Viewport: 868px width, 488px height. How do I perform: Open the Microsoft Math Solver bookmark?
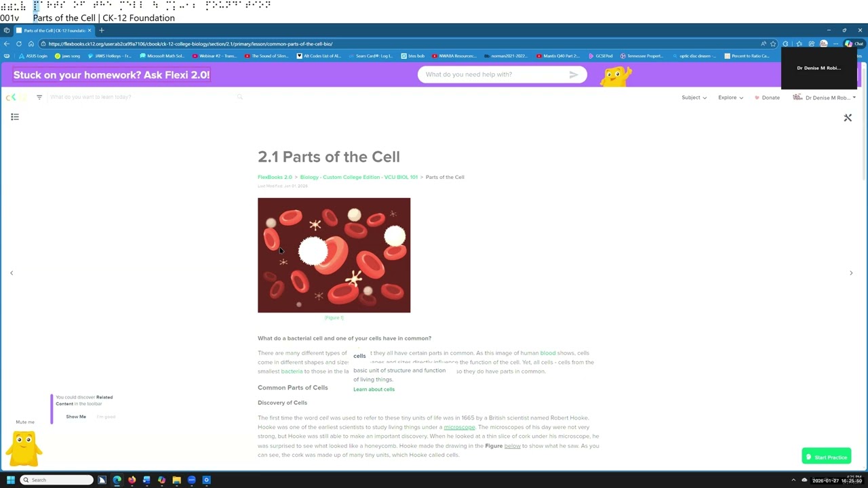[x=162, y=56]
